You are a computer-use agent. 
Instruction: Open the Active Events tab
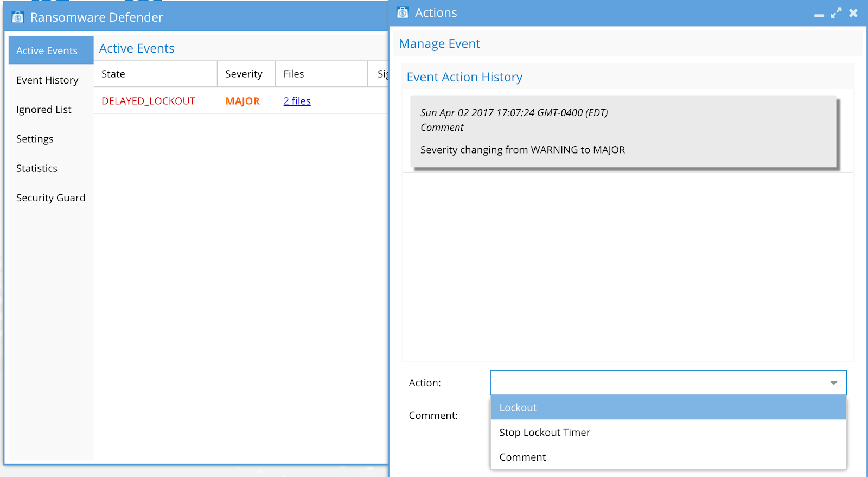[x=51, y=50]
